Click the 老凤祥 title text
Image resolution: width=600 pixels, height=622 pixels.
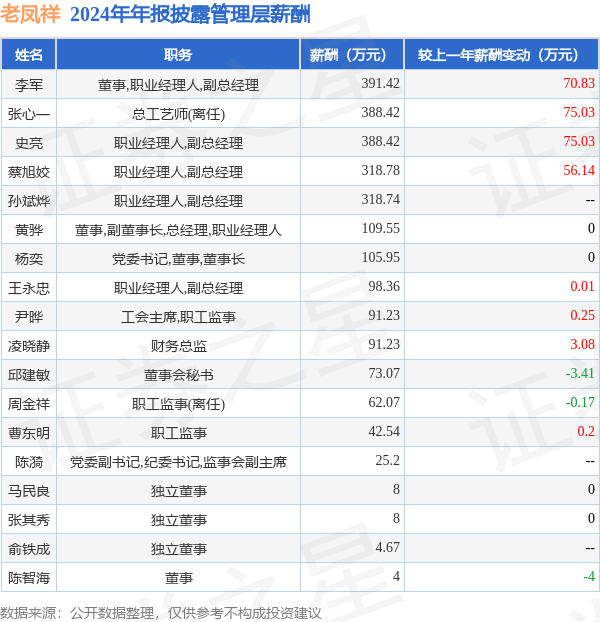coord(30,15)
